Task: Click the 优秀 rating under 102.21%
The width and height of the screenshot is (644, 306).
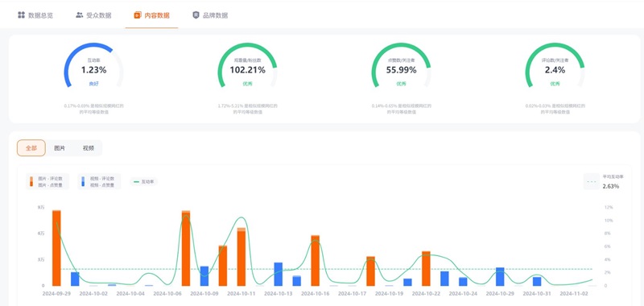Action: 247,84
